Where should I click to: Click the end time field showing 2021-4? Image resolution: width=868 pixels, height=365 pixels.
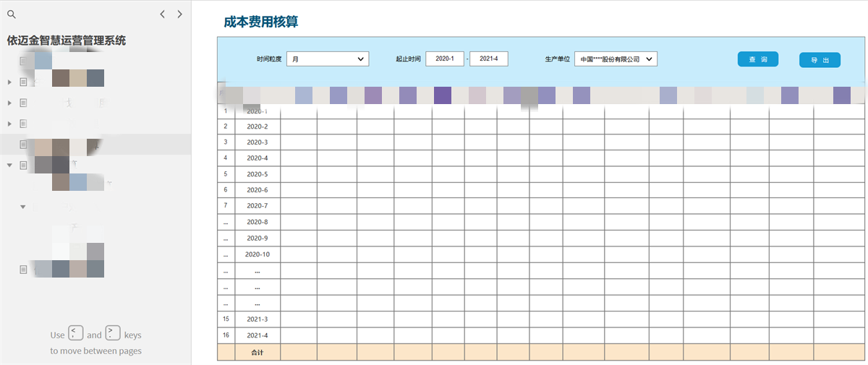[x=489, y=59]
